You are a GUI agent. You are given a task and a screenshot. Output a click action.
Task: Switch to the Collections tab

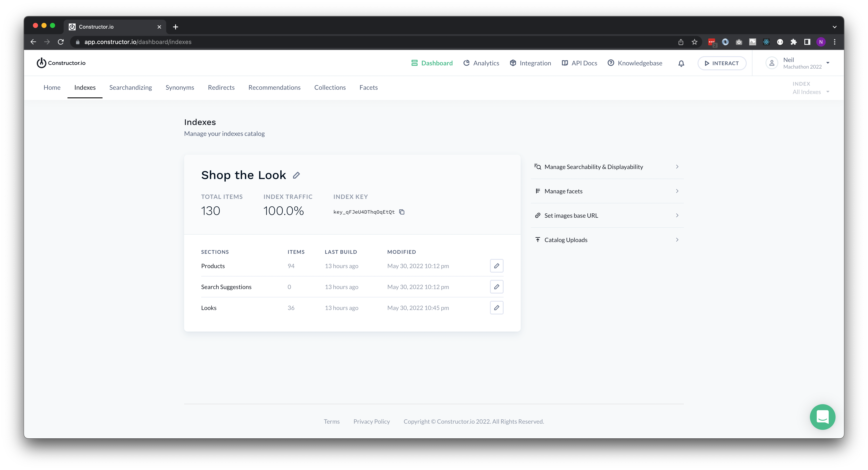click(x=330, y=87)
